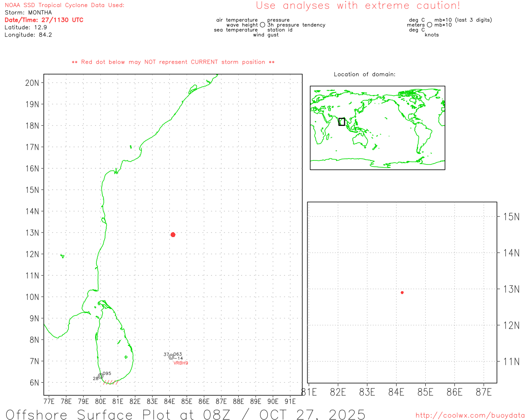Image resolution: width=525 pixels, height=420 pixels.
Task: Click the Storm: MONTHA label
Action: [28, 13]
